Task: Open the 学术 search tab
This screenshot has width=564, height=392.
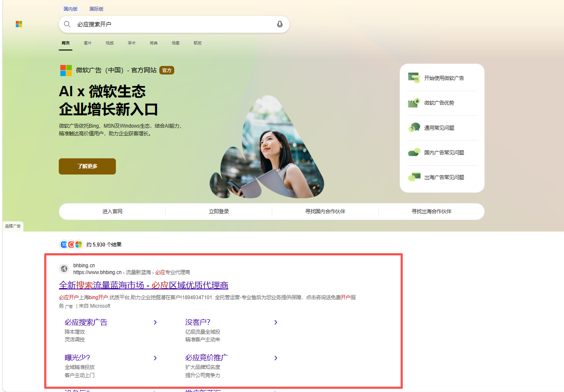Action: tap(132, 43)
